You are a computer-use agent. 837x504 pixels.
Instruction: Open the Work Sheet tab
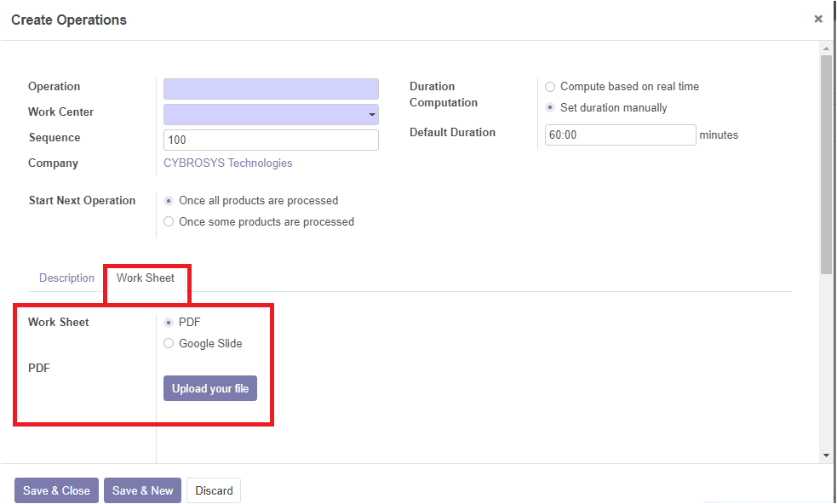click(x=146, y=278)
